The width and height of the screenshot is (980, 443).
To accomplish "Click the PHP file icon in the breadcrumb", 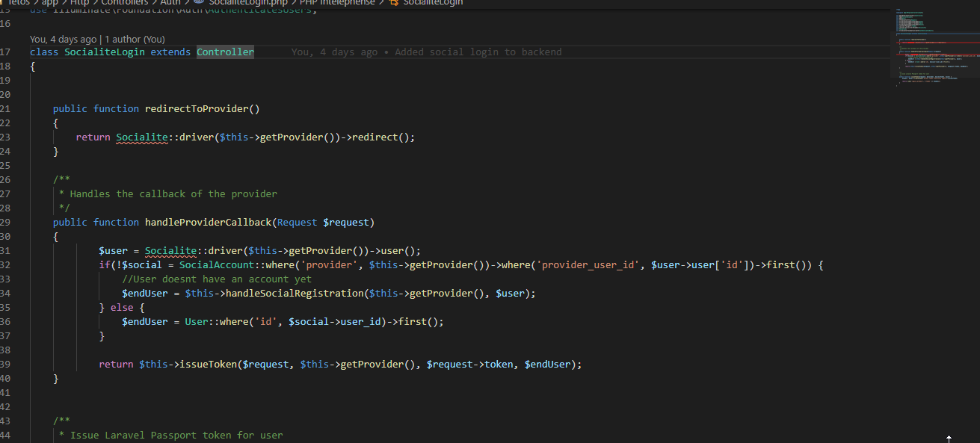I will (x=199, y=3).
